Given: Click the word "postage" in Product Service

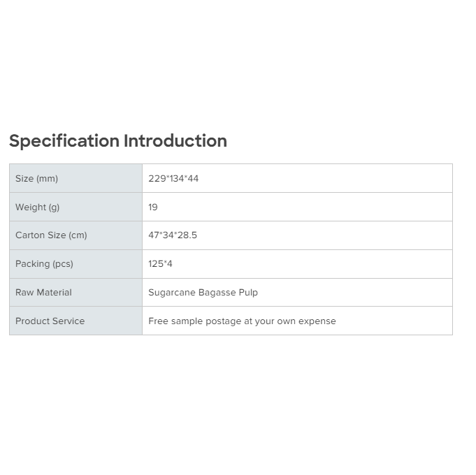Looking at the screenshot, I should pos(223,322).
